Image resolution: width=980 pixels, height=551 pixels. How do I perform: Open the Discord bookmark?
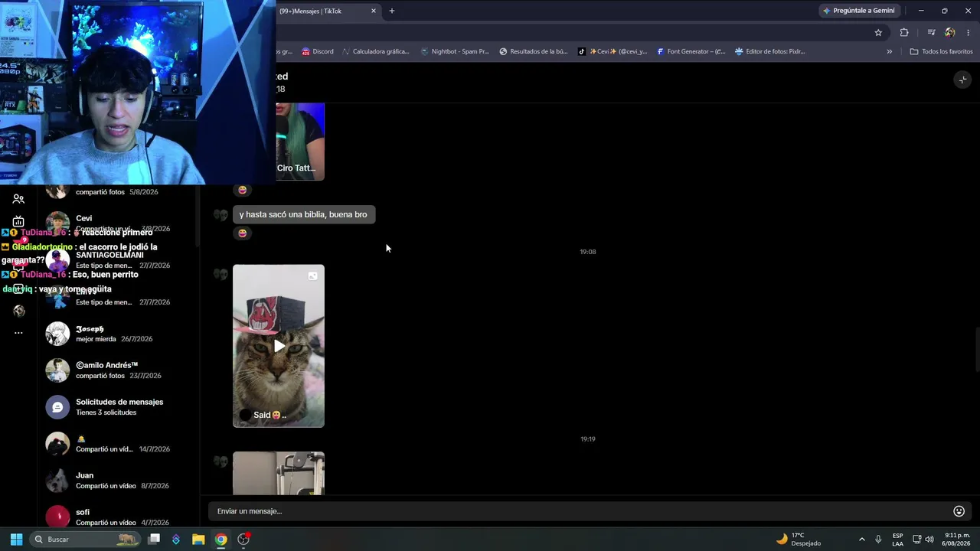coord(317,51)
